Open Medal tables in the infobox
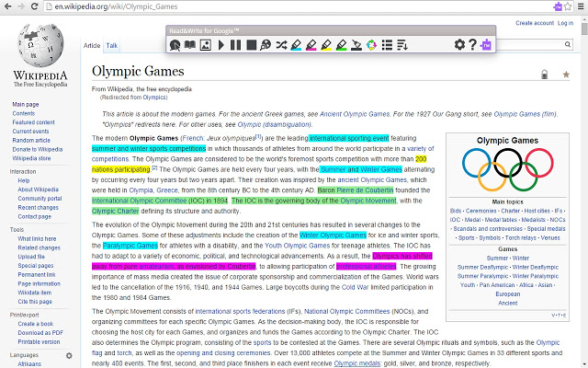Image resolution: width=588 pixels, height=368 pixels. (501, 220)
